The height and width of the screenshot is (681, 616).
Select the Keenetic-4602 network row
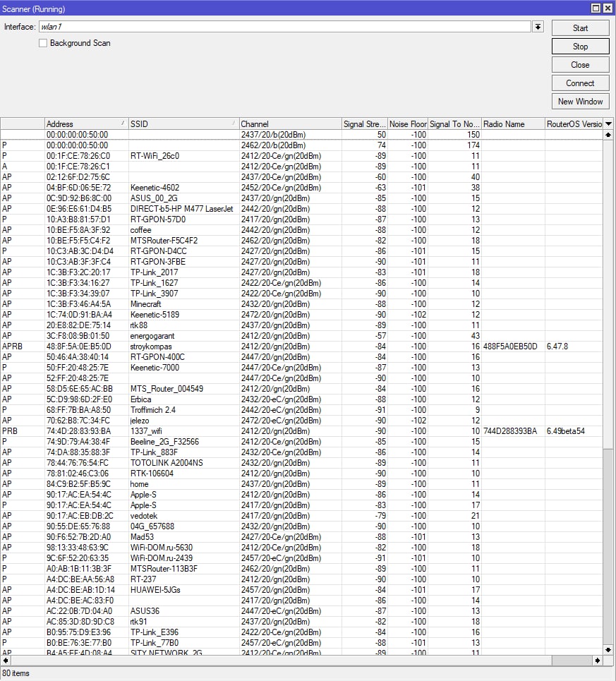click(x=301, y=188)
